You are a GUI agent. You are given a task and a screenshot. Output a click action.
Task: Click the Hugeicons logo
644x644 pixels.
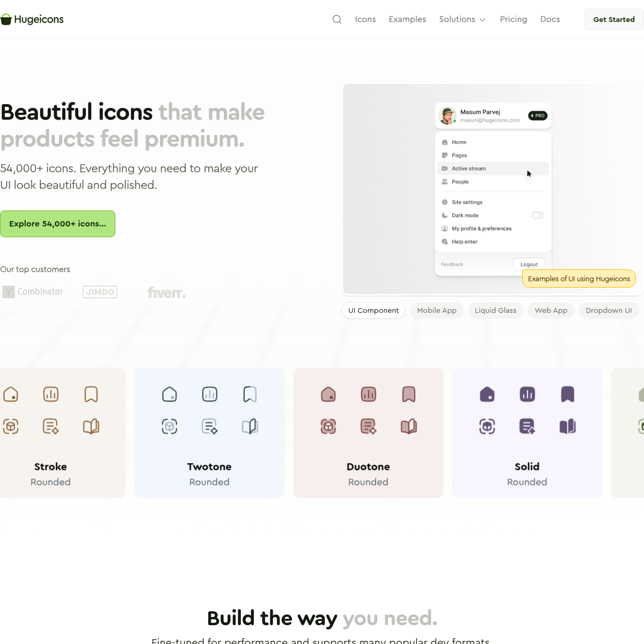pyautogui.click(x=32, y=19)
